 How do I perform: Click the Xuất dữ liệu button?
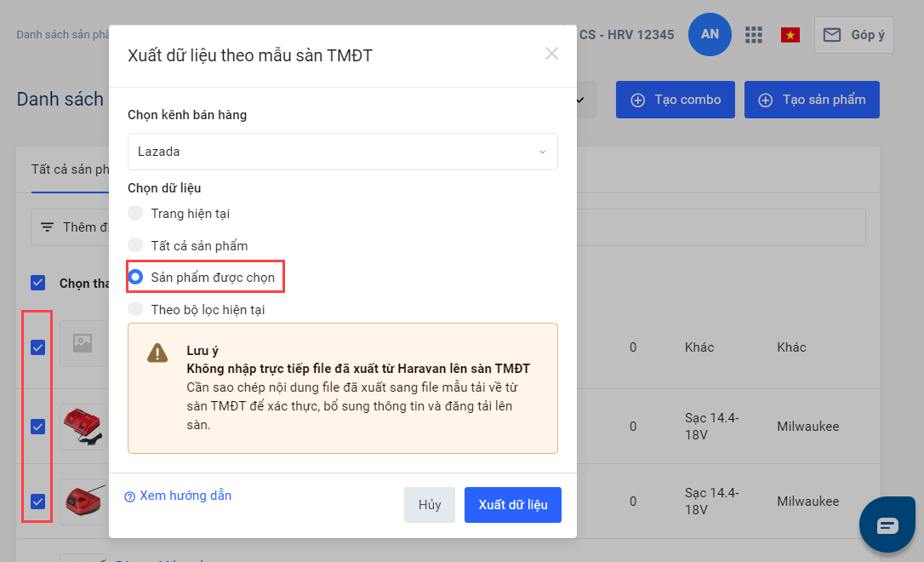point(513,505)
